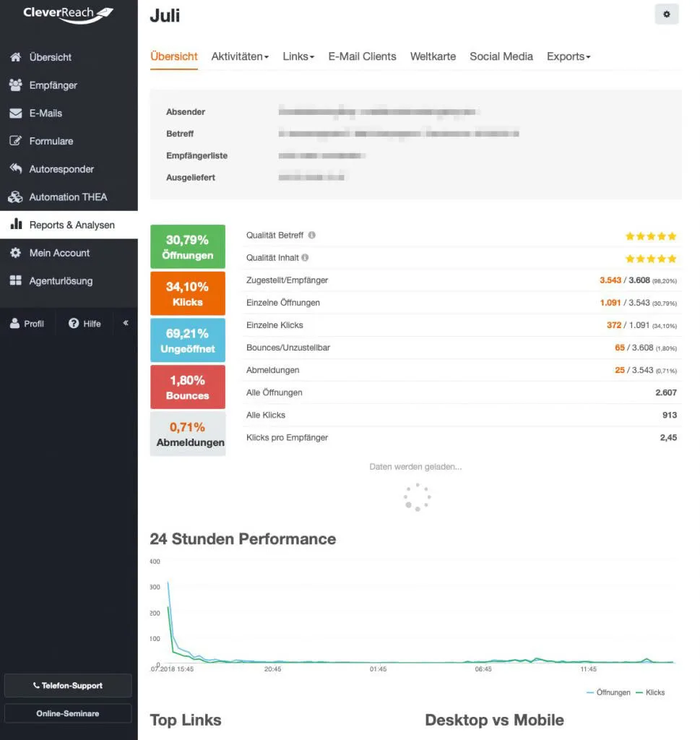Open Autoresponder sidebar entry
This screenshot has width=700, height=740.
(69, 169)
